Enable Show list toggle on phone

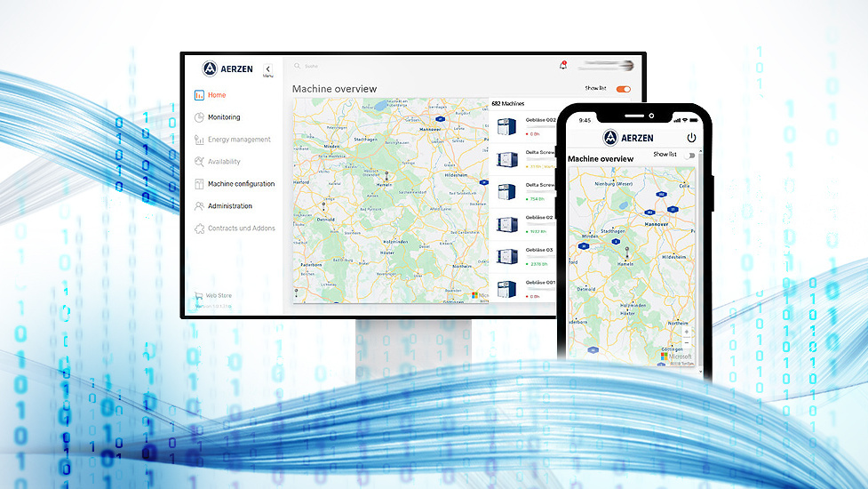pyautogui.click(x=689, y=156)
